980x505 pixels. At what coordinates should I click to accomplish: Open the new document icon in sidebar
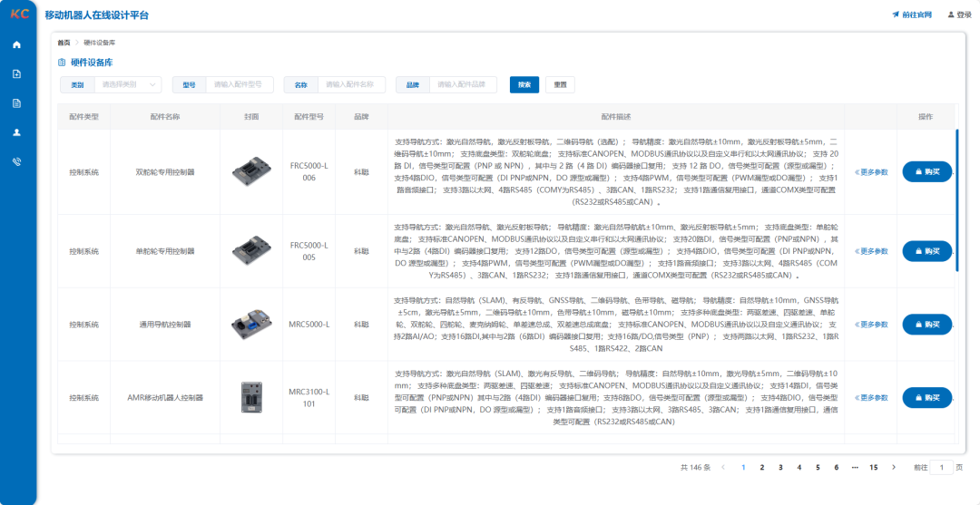click(x=16, y=73)
